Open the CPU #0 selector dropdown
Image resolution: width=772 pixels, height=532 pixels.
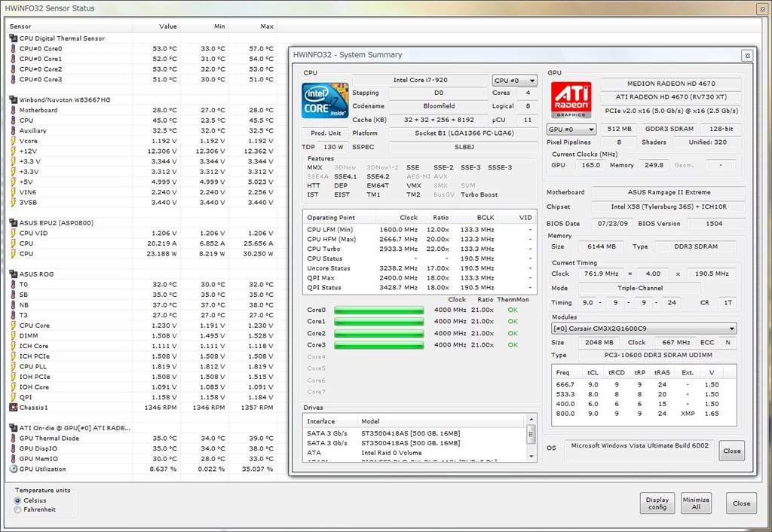point(514,81)
